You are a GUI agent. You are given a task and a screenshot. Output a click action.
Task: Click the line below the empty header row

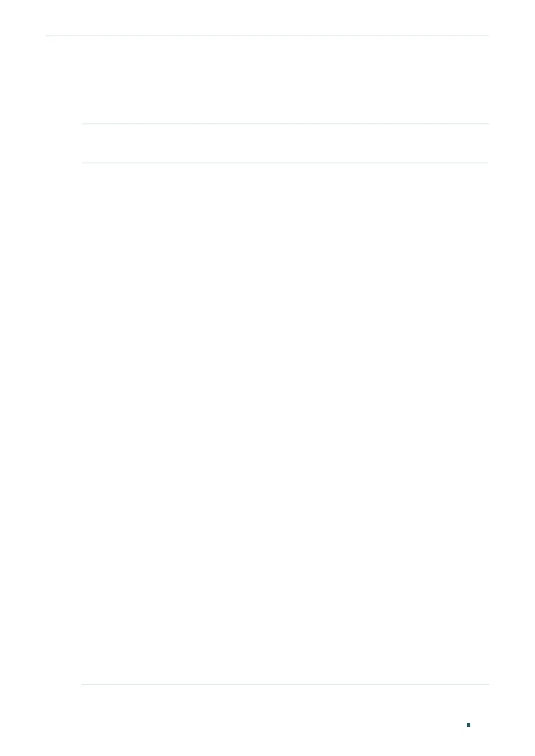pos(285,163)
